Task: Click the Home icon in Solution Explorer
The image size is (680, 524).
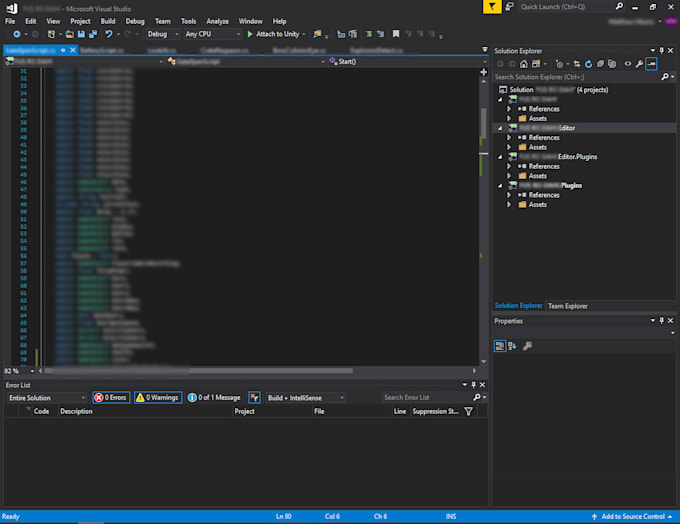Action: (523, 63)
